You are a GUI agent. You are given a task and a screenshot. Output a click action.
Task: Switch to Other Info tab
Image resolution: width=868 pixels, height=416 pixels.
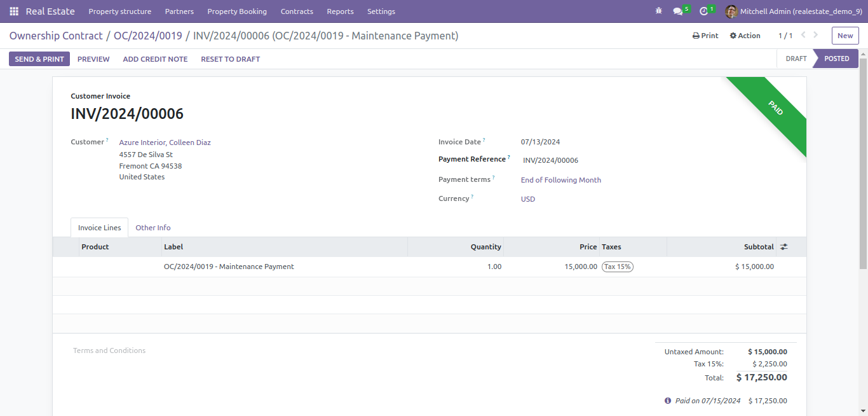pos(153,228)
